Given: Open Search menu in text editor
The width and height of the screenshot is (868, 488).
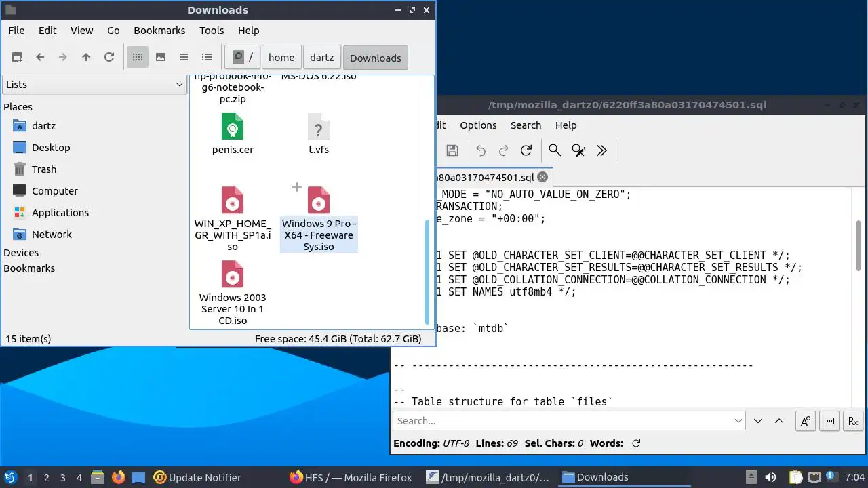Looking at the screenshot, I should tap(526, 125).
